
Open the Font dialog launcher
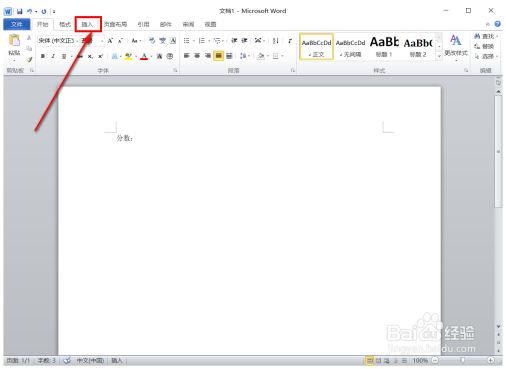coord(175,70)
